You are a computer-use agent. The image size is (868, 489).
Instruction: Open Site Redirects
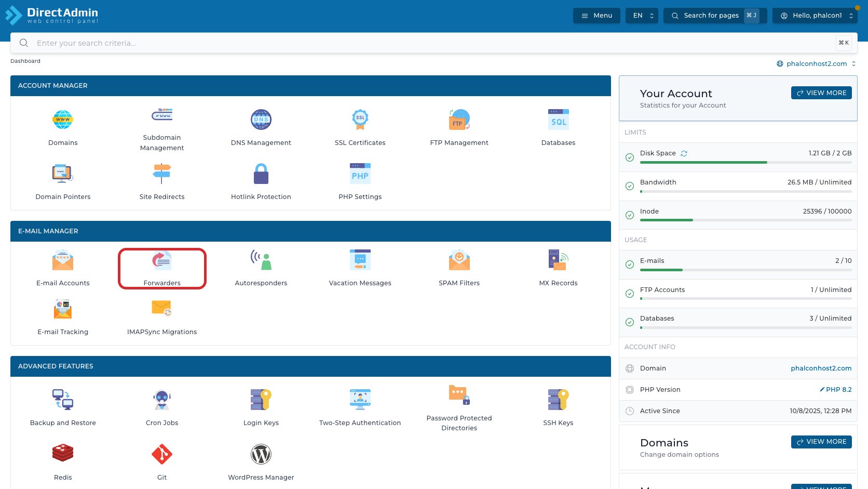coord(162,182)
